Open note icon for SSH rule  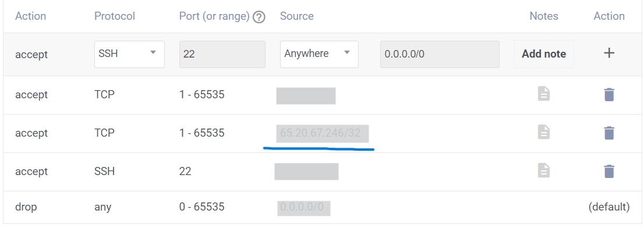[x=544, y=170]
